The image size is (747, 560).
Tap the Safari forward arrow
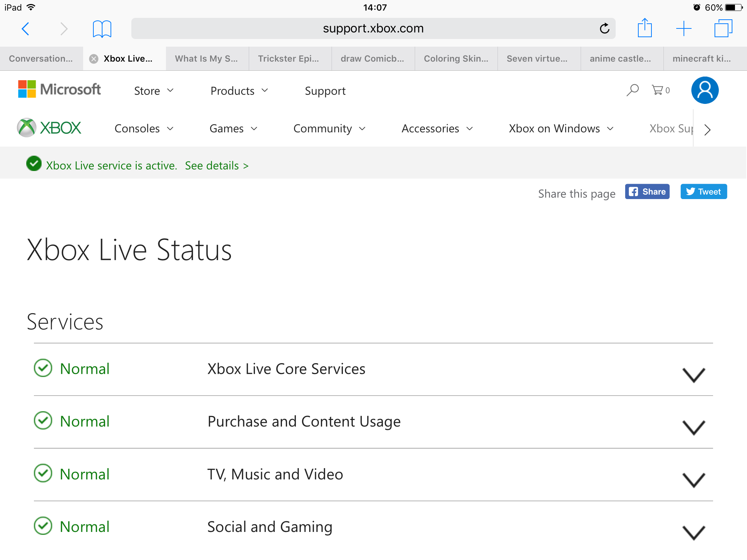[64, 28]
